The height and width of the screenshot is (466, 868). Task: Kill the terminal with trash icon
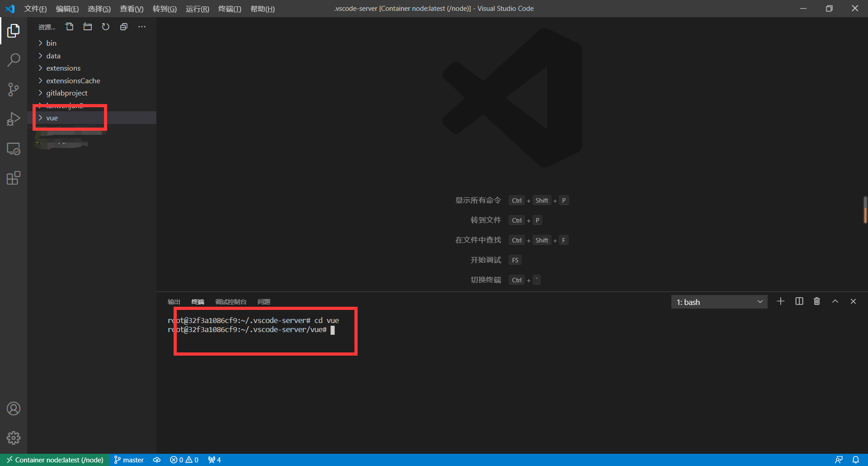[817, 301]
